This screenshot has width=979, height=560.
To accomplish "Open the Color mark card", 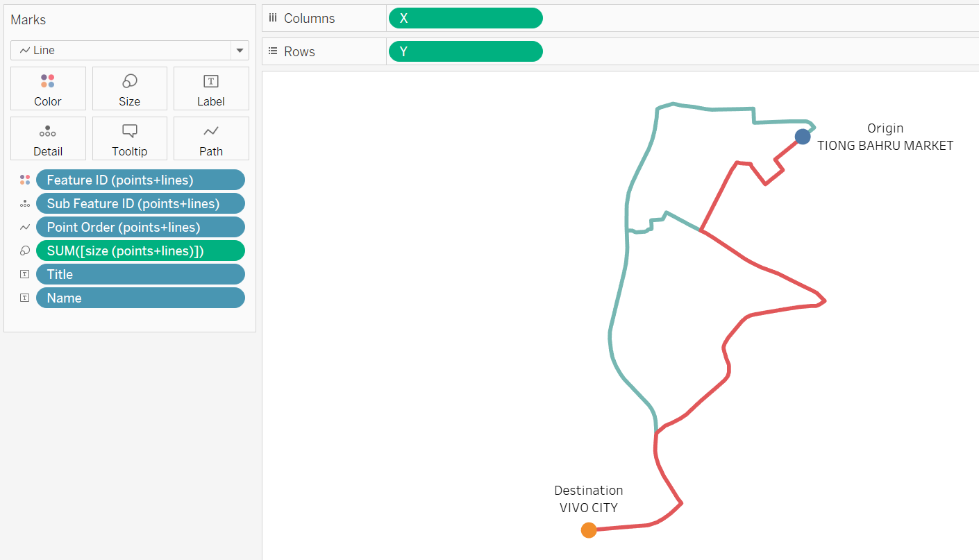I will (x=48, y=88).
